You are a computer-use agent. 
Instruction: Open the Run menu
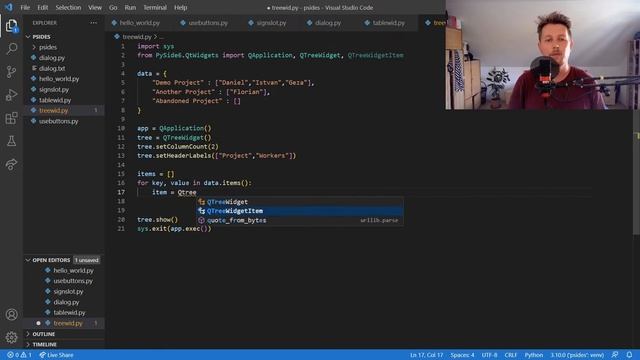click(130, 7)
